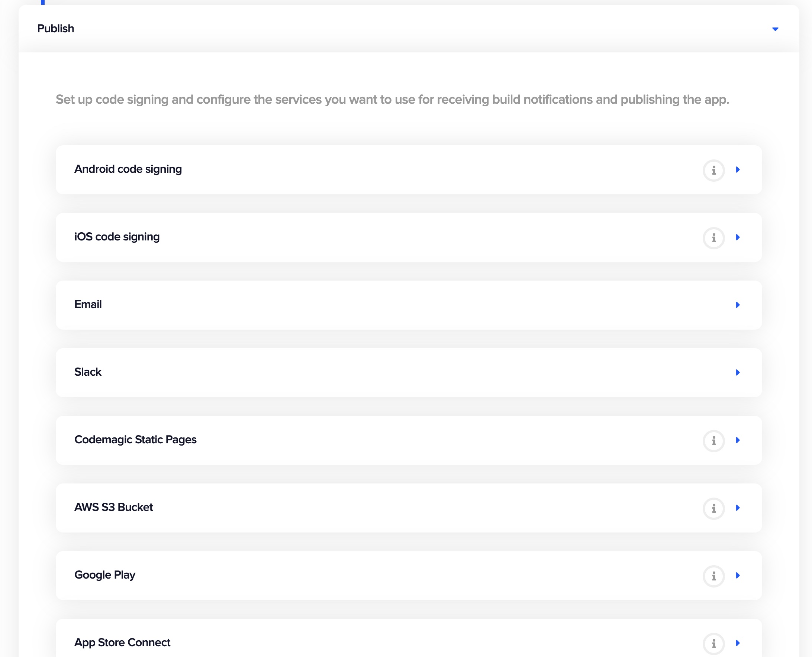Collapse the Publish section arrow
The width and height of the screenshot is (812, 657).
(x=775, y=29)
